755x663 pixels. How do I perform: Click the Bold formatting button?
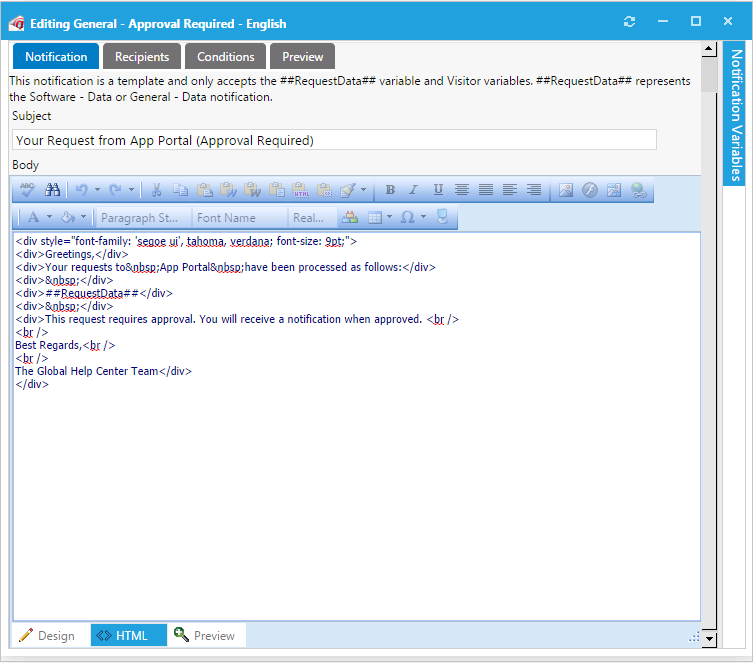390,190
